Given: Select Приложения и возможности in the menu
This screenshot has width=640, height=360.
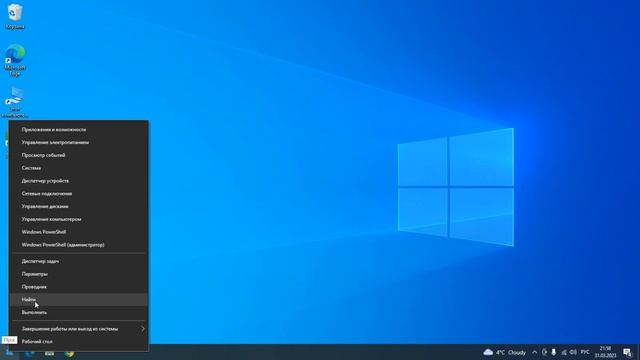Looking at the screenshot, I should [78, 129].
